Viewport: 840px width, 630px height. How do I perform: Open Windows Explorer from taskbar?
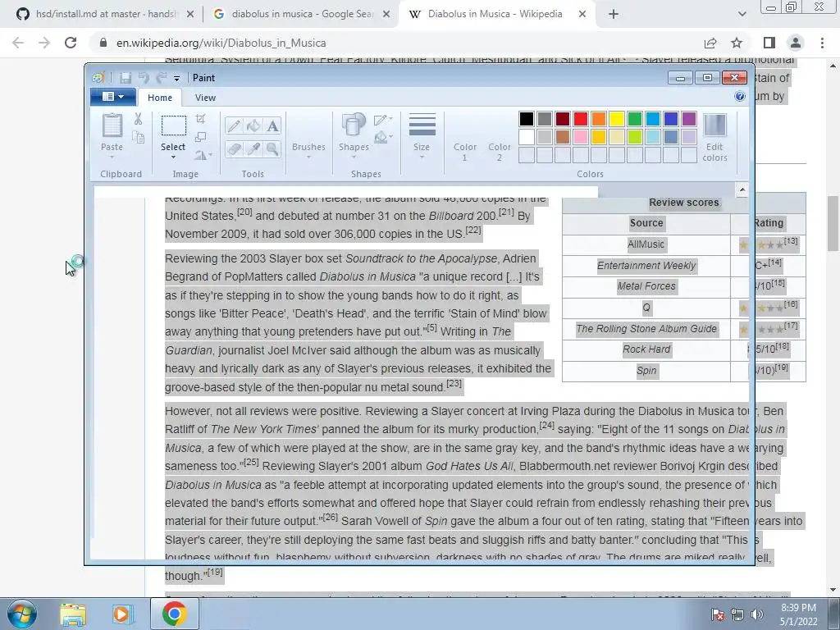coord(73,614)
